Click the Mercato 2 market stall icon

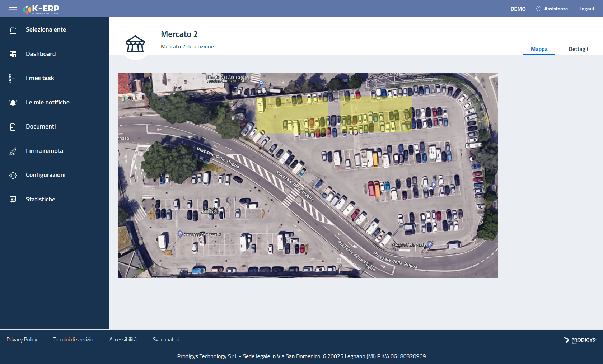[x=135, y=44]
